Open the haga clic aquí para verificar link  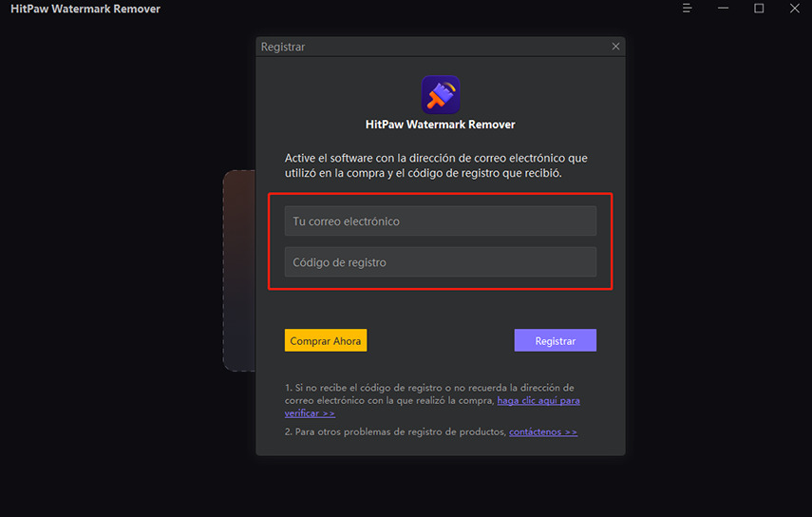tap(538, 400)
